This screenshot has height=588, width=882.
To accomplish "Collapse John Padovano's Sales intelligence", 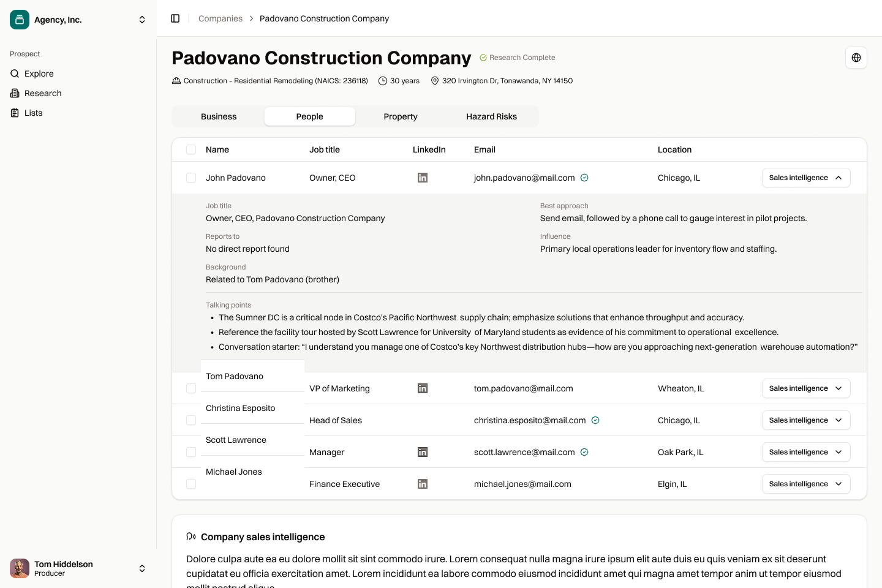I will 805,178.
